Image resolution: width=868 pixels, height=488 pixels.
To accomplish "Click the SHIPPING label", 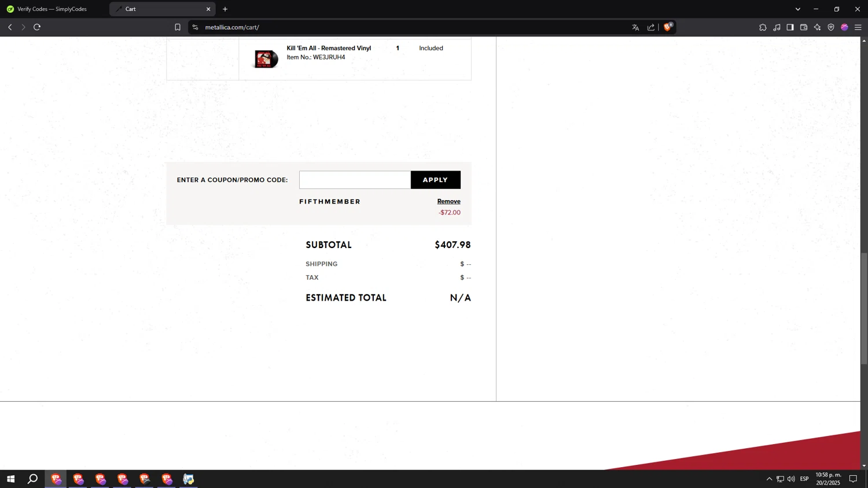I will tap(322, 264).
